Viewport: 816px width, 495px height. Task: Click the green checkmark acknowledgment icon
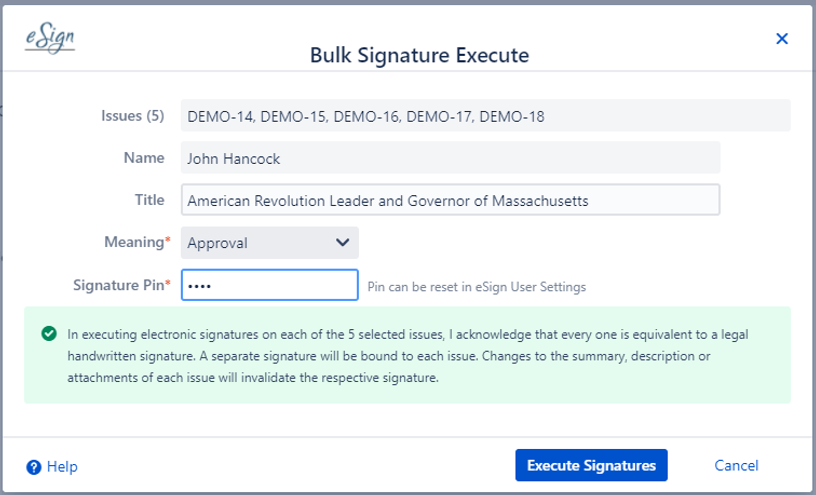tap(48, 334)
